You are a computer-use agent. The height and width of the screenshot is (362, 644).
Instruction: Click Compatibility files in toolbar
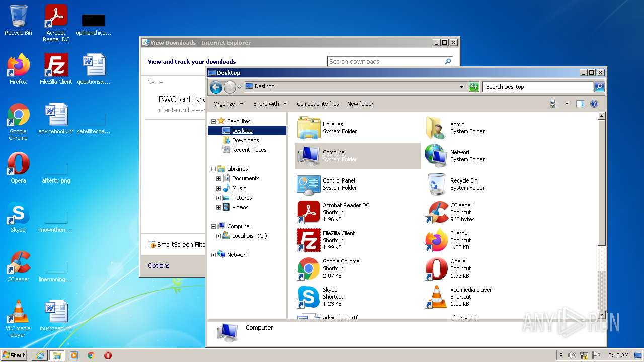[x=317, y=104]
